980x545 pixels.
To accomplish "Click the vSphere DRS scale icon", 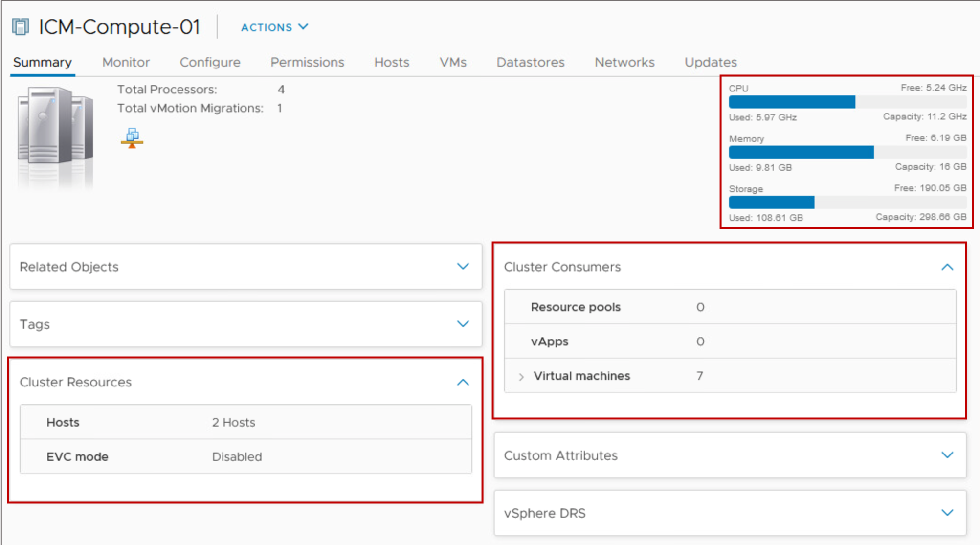I will pos(132,138).
